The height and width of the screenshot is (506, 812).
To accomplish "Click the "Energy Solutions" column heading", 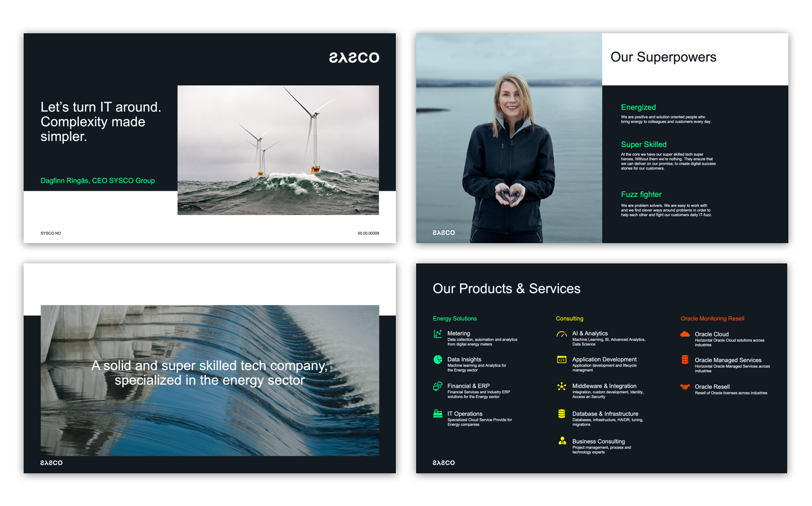I will coord(454,319).
